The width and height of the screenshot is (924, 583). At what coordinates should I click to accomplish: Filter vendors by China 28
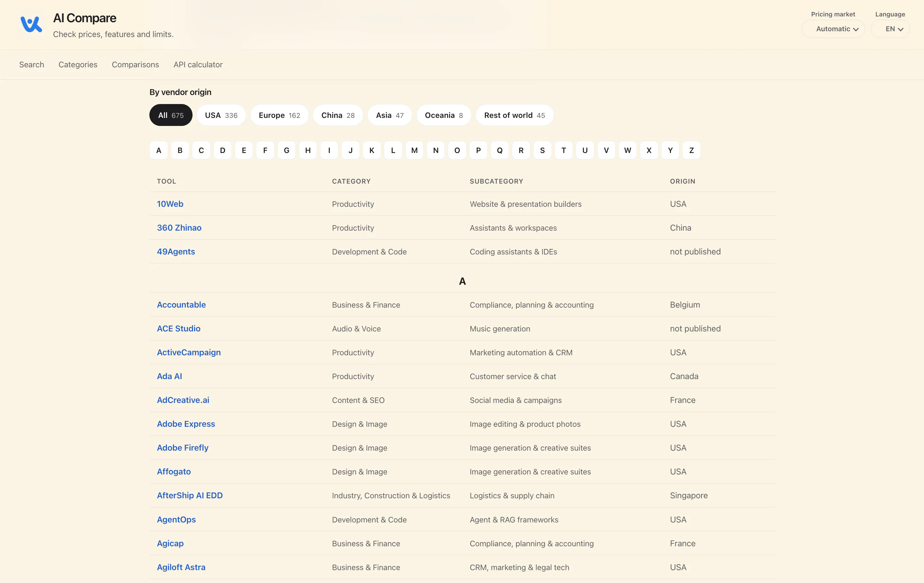[338, 115]
